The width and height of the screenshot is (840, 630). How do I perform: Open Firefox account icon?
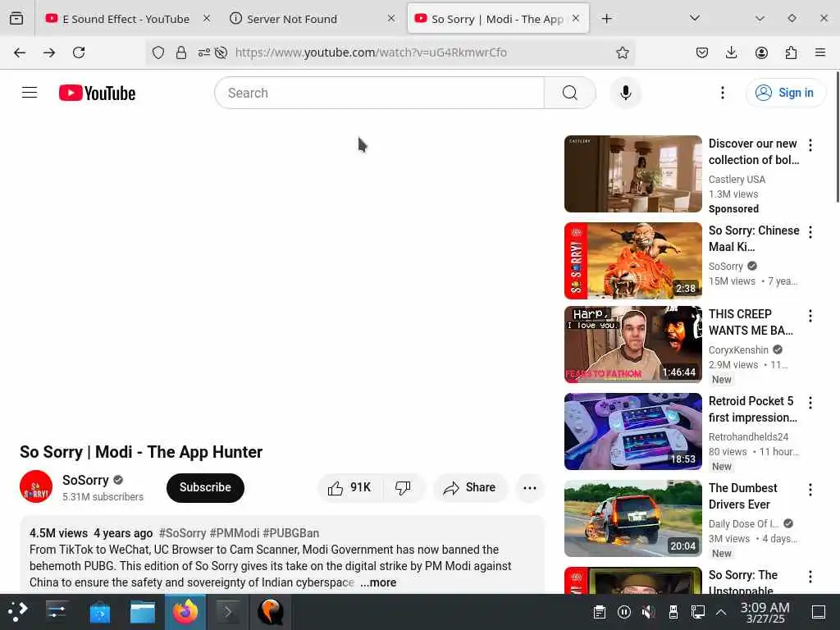[761, 52]
